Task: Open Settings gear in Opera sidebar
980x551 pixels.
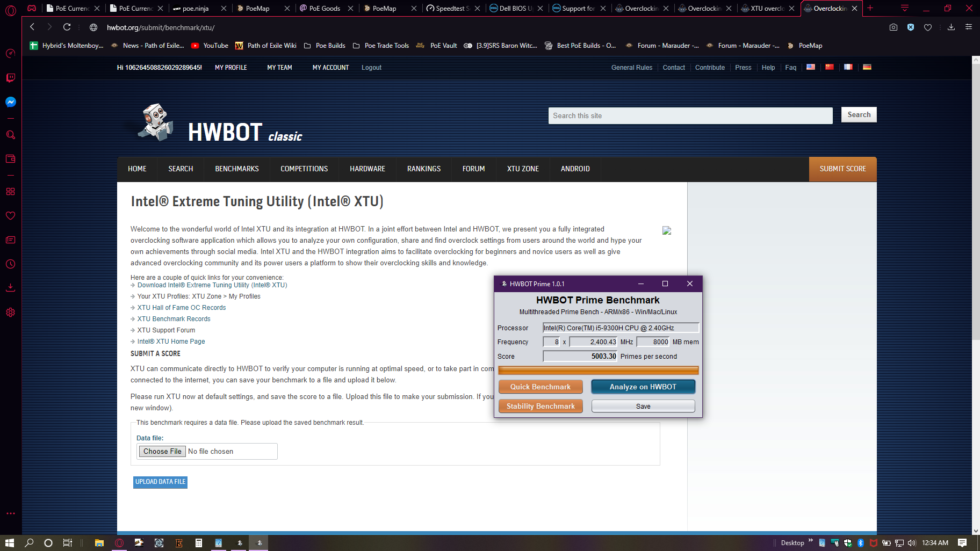Action: coord(10,313)
